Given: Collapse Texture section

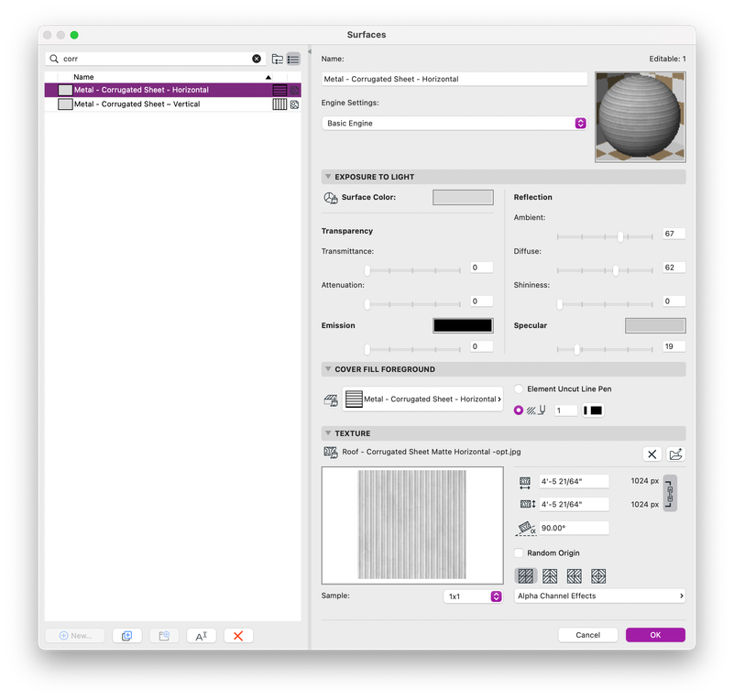Looking at the screenshot, I should [328, 433].
